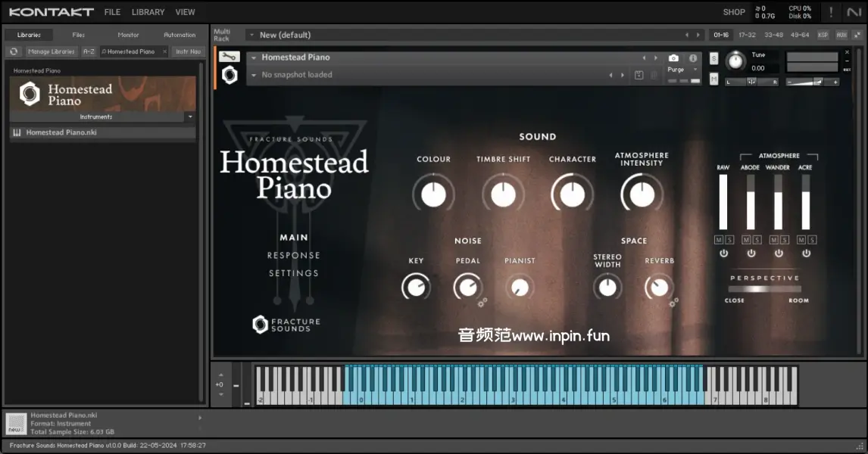Expand the info pane arrow
The height and width of the screenshot is (454, 868).
tap(200, 418)
